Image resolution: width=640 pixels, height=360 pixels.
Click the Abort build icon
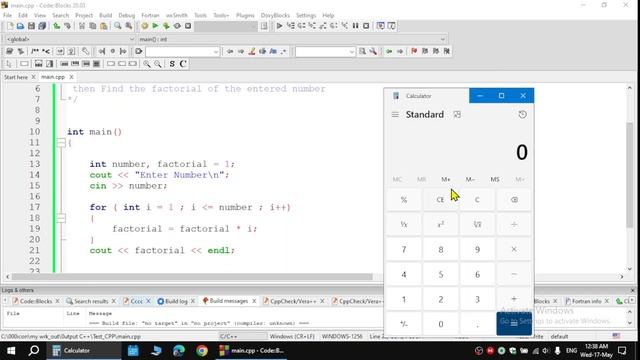pyautogui.click(x=188, y=26)
